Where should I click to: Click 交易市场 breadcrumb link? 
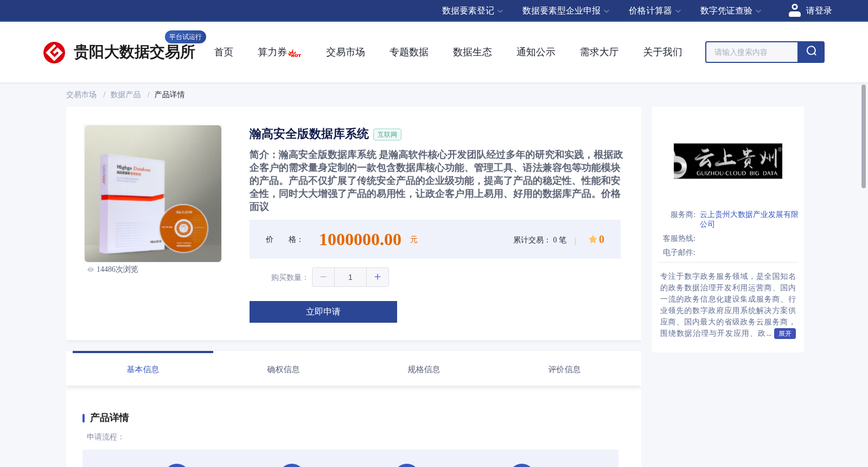tap(81, 94)
